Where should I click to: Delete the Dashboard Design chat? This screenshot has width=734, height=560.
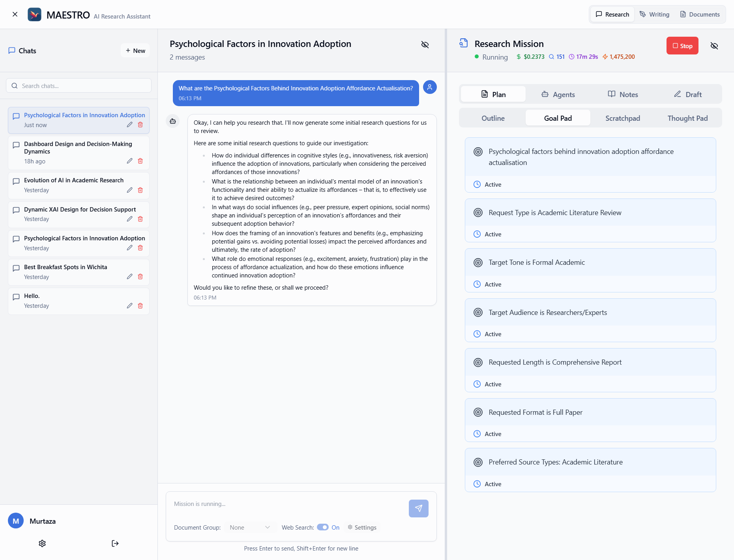(x=140, y=161)
